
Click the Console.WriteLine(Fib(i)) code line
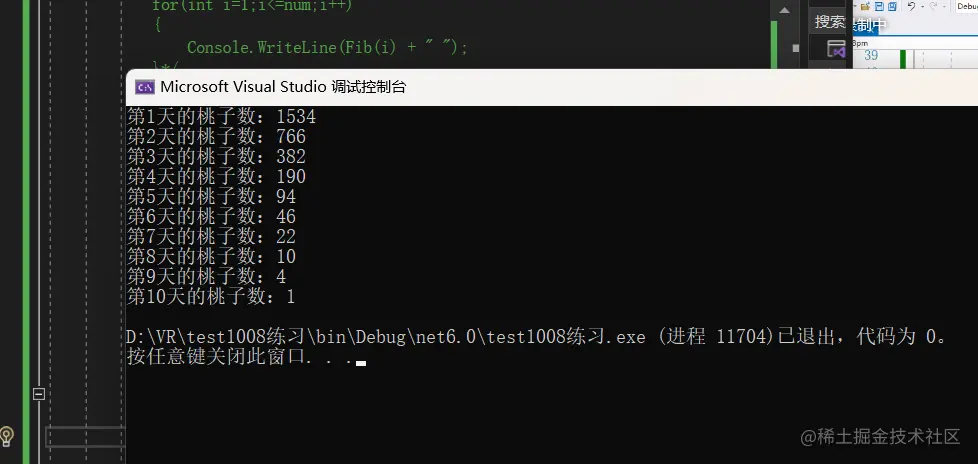[x=327, y=47]
